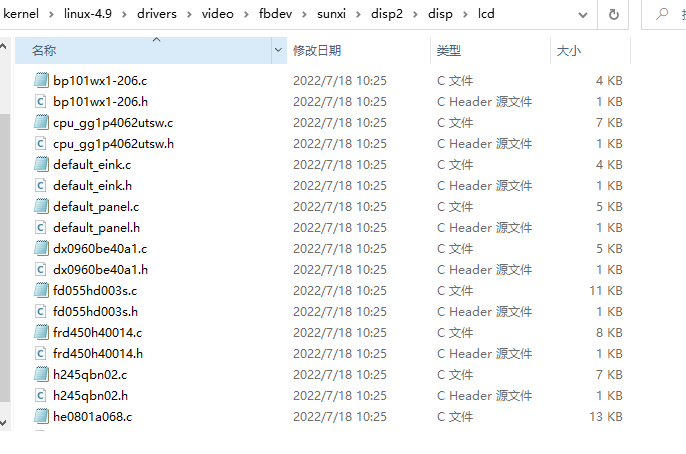Click the he0801a068.c file icon
The image size is (686, 454).
coord(41,416)
